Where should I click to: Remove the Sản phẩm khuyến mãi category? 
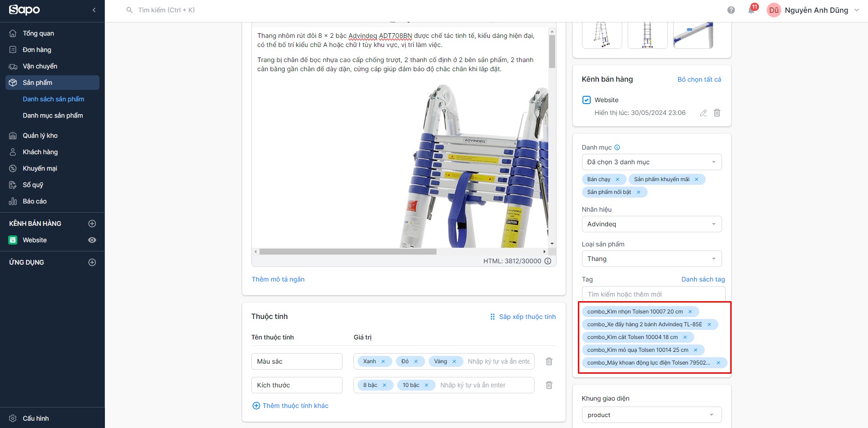point(696,179)
